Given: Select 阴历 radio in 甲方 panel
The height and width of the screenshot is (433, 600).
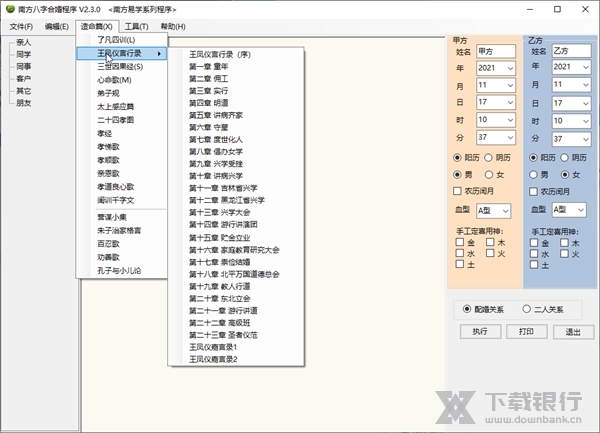Looking at the screenshot, I should [x=489, y=158].
